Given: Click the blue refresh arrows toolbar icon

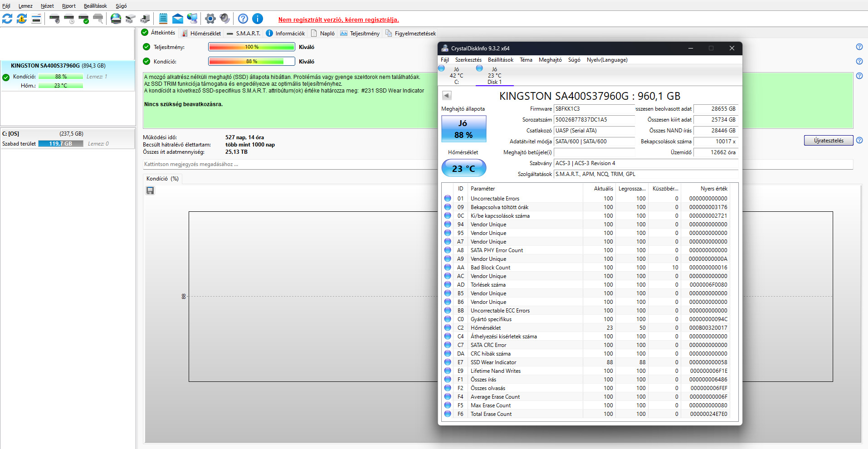Looking at the screenshot, I should (x=7, y=19).
